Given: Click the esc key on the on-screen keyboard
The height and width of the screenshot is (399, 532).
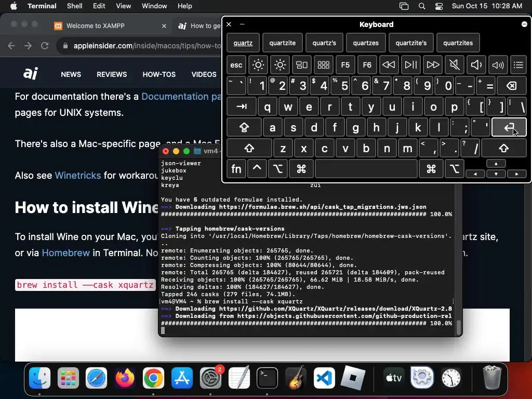Looking at the screenshot, I should click(236, 65).
